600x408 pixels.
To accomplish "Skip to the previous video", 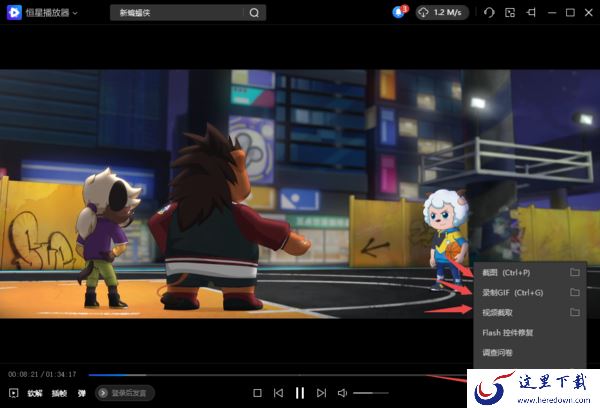I will [279, 393].
